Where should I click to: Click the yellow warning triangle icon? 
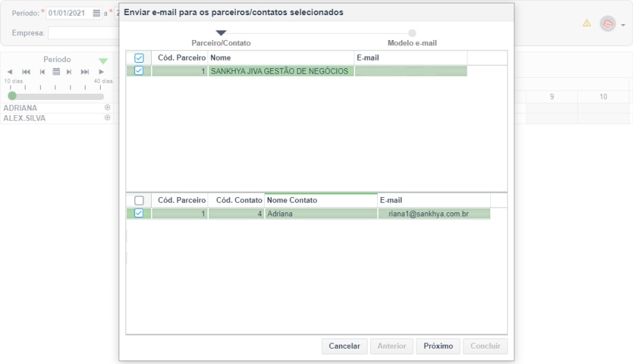pyautogui.click(x=587, y=23)
